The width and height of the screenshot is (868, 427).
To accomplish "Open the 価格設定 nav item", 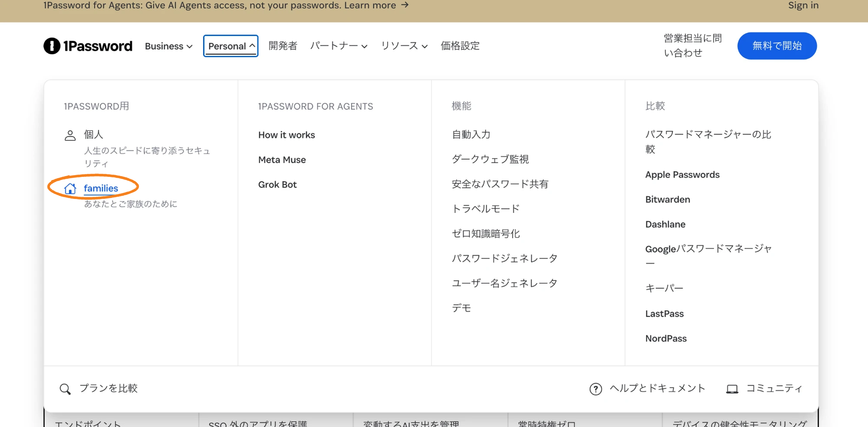I will pyautogui.click(x=460, y=46).
